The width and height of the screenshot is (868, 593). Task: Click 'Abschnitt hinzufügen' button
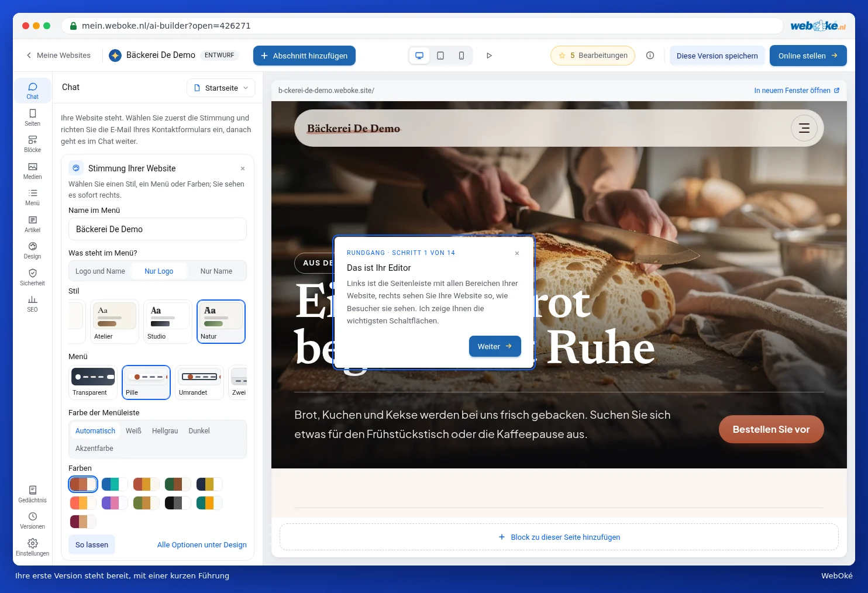pos(304,56)
